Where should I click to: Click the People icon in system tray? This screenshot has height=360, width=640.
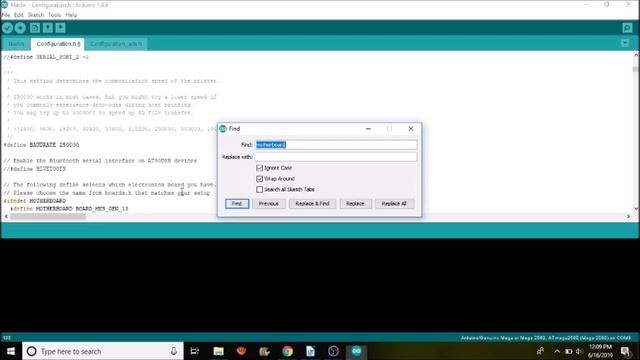[x=540, y=351]
